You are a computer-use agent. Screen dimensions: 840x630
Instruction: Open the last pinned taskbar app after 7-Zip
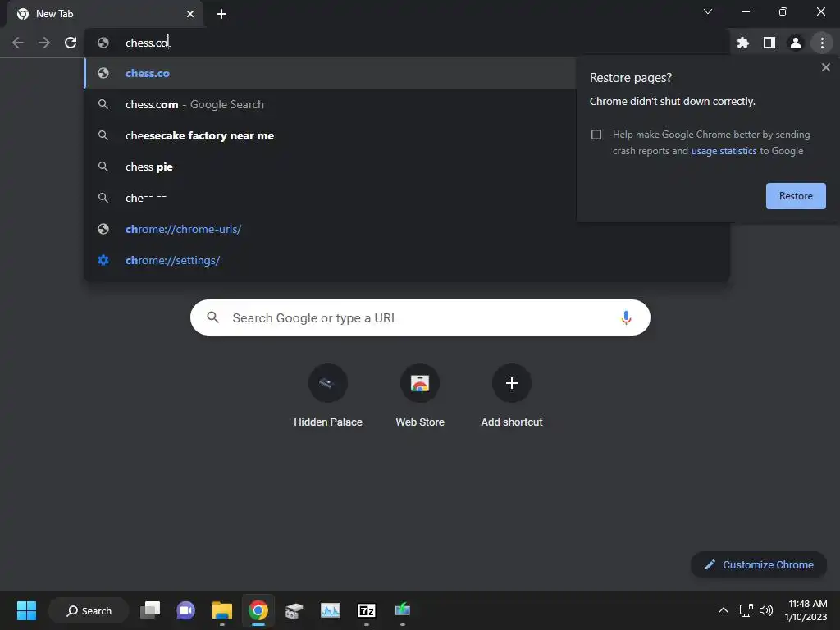pos(402,610)
